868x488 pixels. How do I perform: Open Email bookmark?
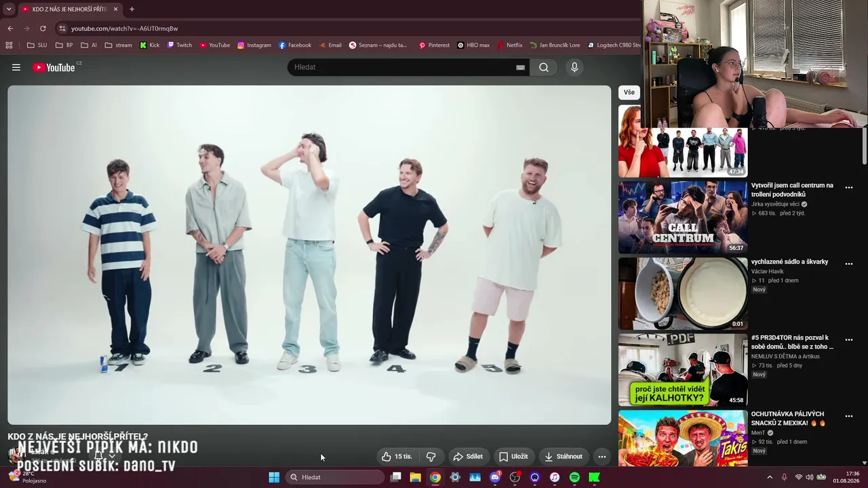pos(330,45)
